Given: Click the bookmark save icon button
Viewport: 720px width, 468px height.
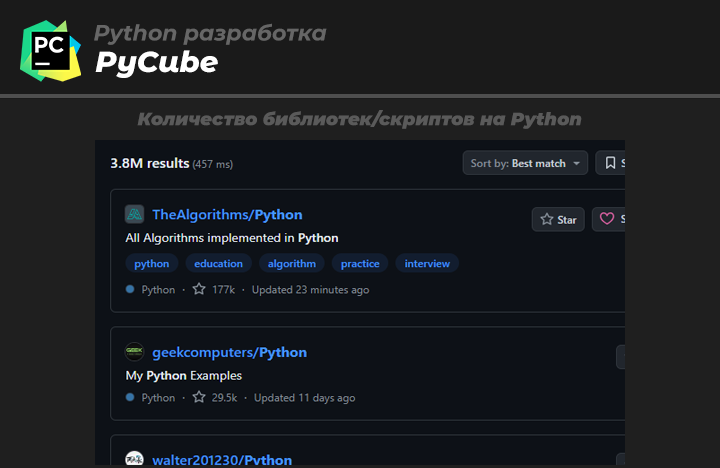Looking at the screenshot, I should point(610,163).
